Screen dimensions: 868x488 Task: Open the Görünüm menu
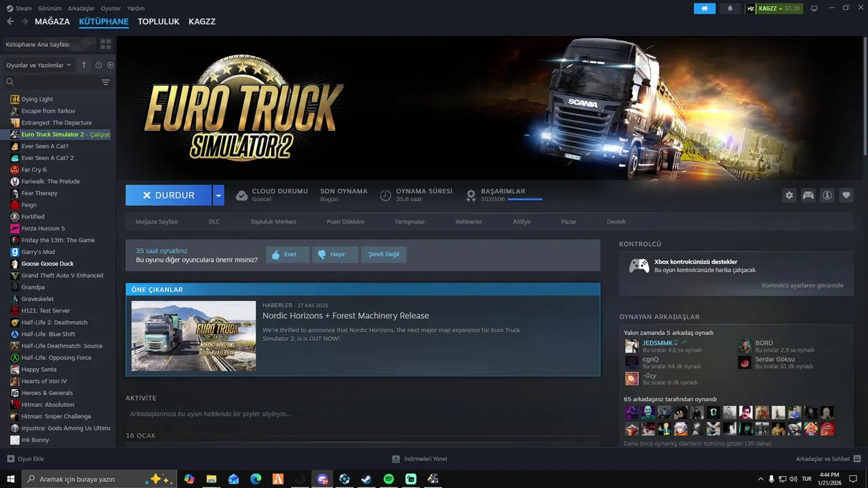pyautogui.click(x=50, y=8)
